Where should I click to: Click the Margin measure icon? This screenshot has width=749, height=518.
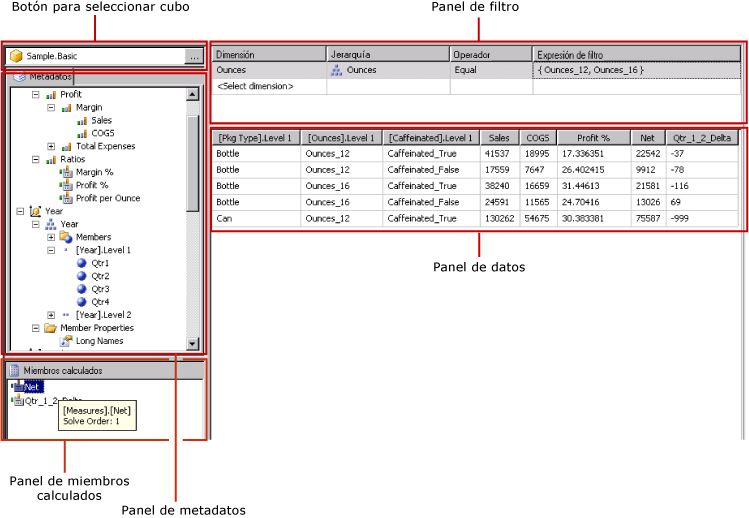pos(66,108)
